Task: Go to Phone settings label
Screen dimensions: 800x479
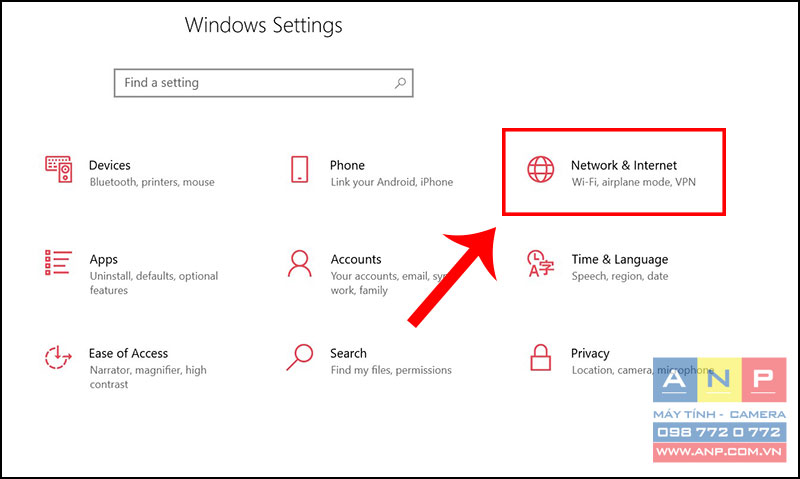Action: (347, 165)
